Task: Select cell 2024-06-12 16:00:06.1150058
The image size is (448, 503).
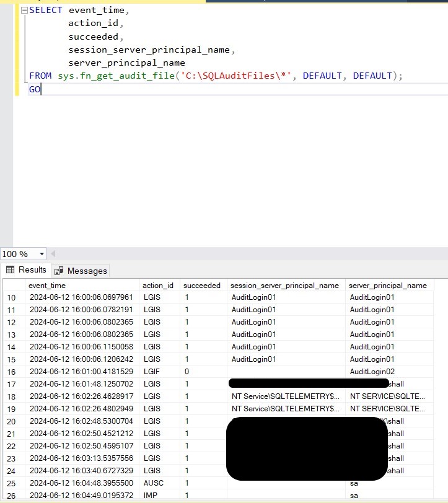Action: (x=82, y=347)
